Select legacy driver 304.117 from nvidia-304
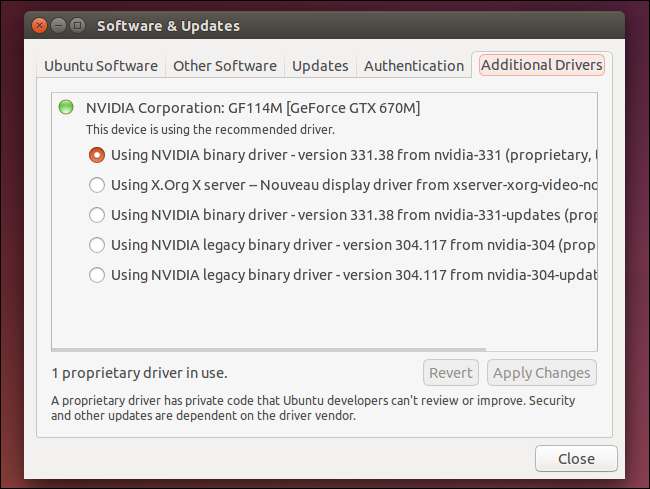Screen dimensions: 650x489 (97, 245)
